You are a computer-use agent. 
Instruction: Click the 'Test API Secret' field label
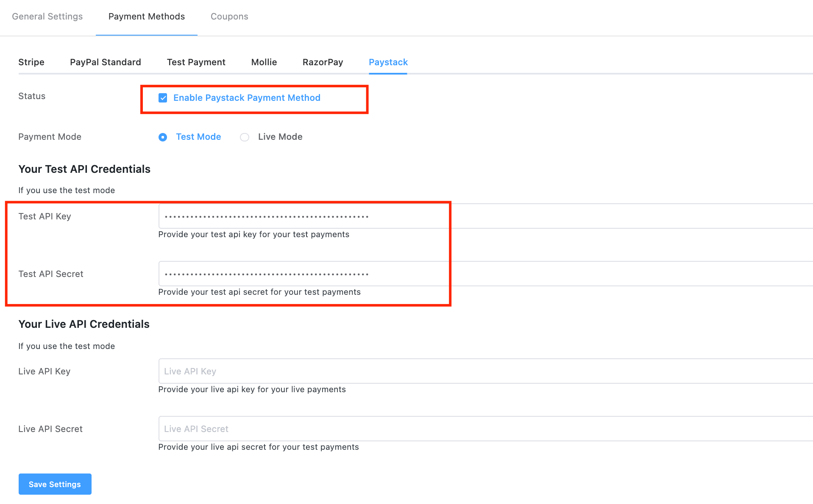click(51, 274)
